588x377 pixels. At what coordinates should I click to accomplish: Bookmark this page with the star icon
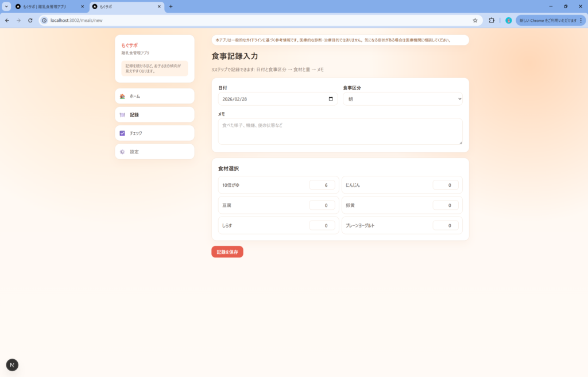click(475, 20)
